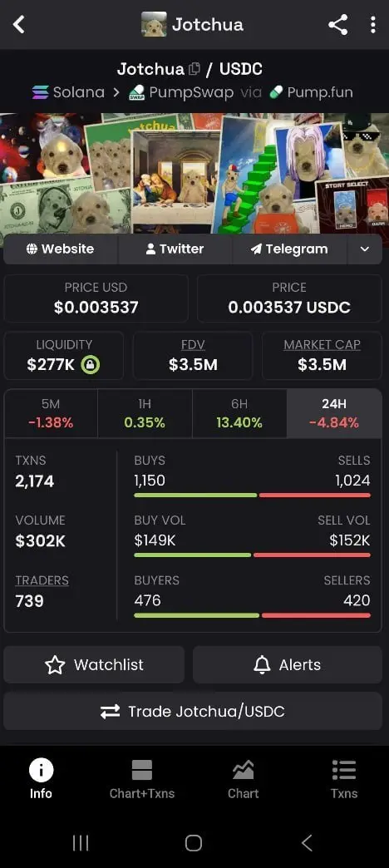Image resolution: width=389 pixels, height=868 pixels.
Task: Tap Trade Jotchua/USDC button
Action: click(x=193, y=711)
